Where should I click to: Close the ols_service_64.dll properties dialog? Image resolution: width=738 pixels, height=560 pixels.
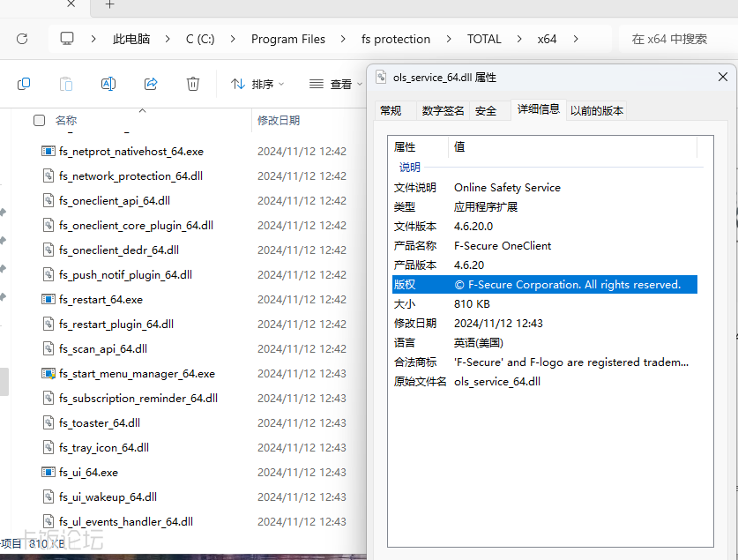pos(723,77)
